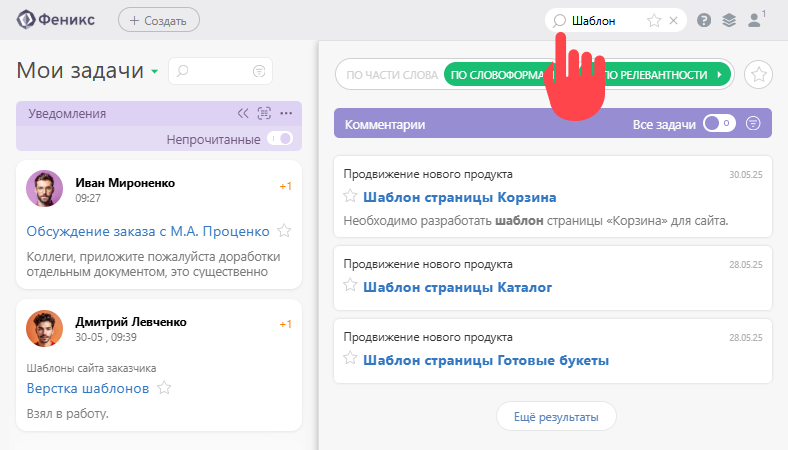Star Обсуждение заказа с М.А. Проценко
Screen dimensions: 788x450
tap(284, 231)
